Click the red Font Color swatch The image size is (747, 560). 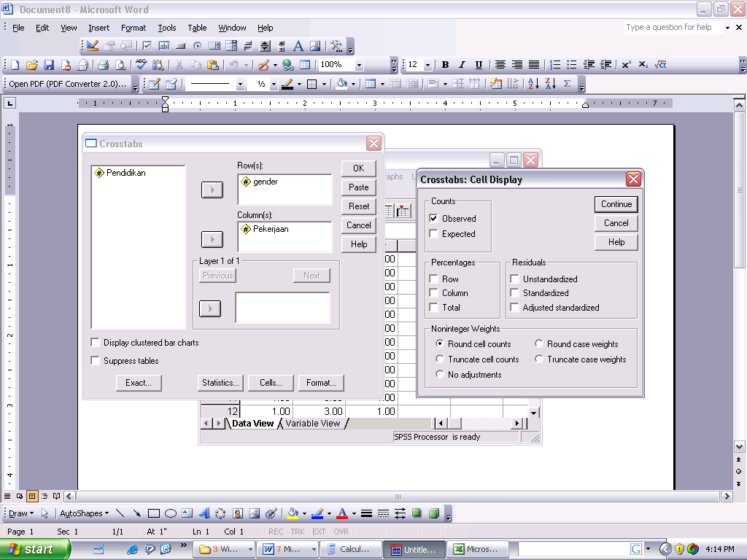tap(341, 513)
